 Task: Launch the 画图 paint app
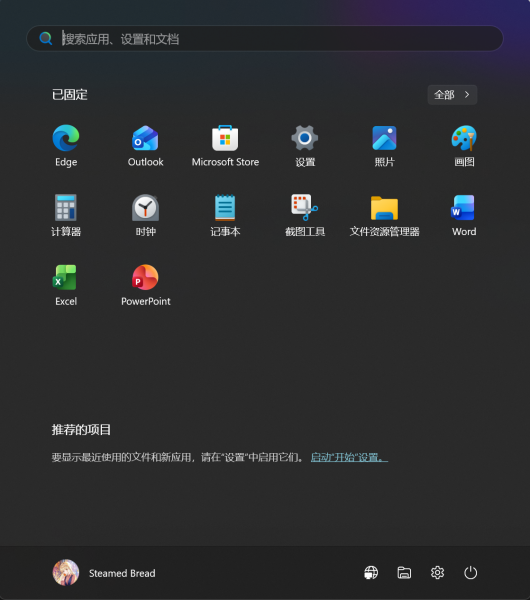(x=464, y=145)
